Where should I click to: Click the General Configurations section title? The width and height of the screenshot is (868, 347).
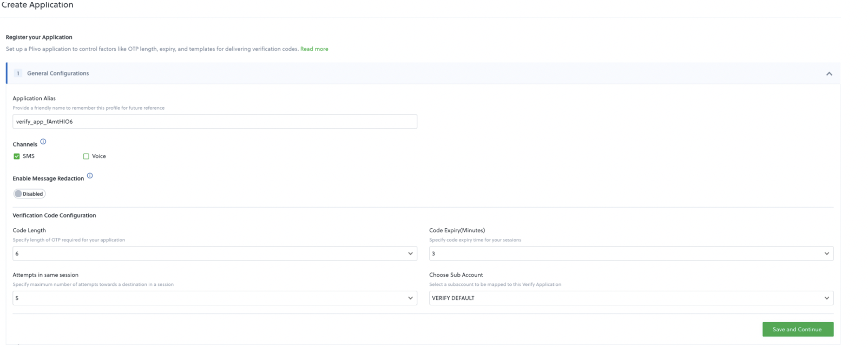click(58, 74)
